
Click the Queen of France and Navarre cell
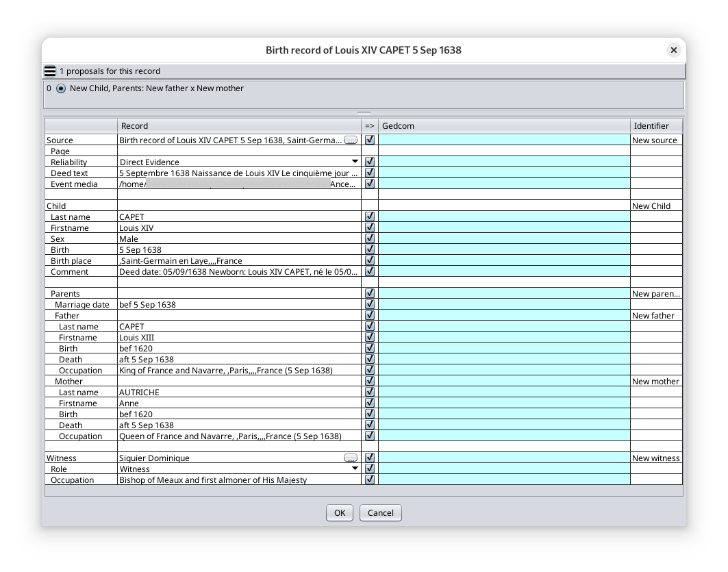[239, 436]
